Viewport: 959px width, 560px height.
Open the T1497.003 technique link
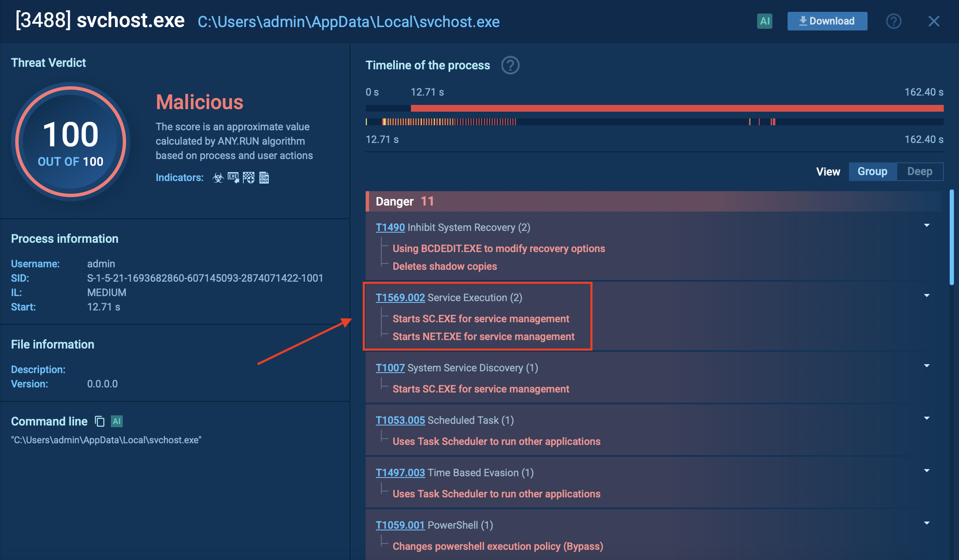point(400,472)
